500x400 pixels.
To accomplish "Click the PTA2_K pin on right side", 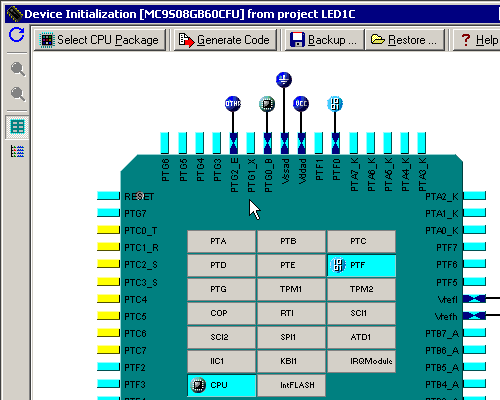I will [475, 196].
